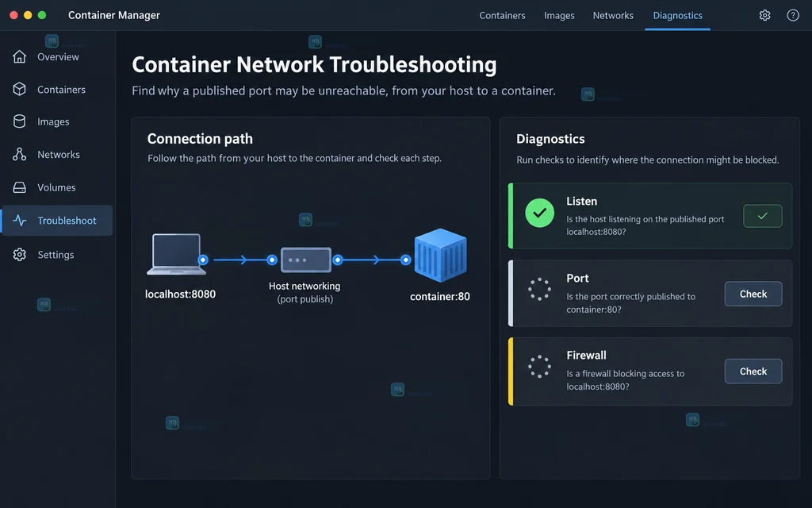Click the "Listen" diagnostic title
The image size is (812, 508).
click(x=581, y=201)
